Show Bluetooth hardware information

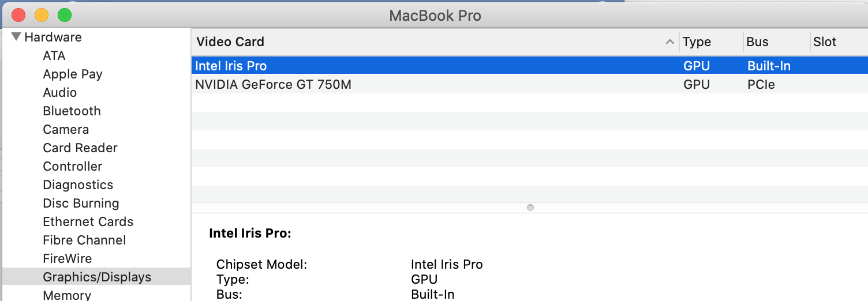[72, 111]
